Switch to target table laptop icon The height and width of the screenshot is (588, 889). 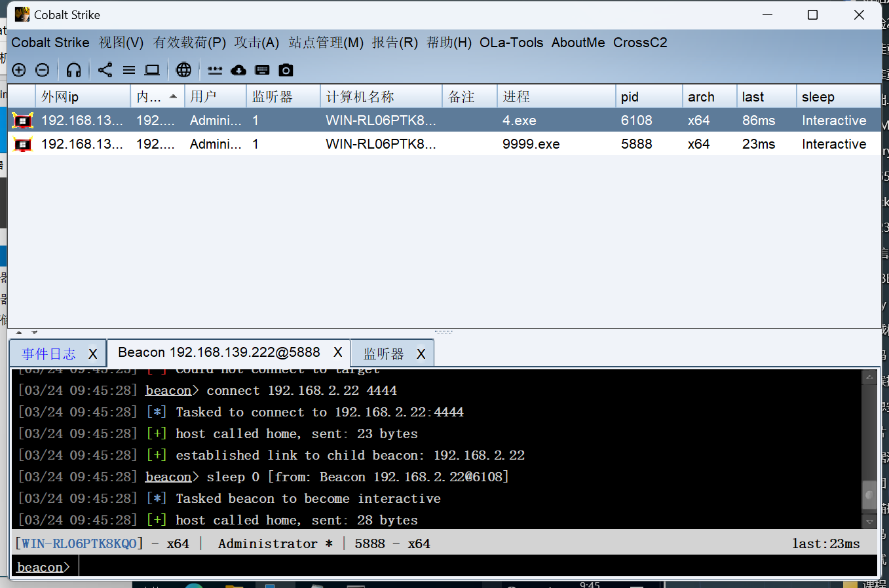click(153, 70)
